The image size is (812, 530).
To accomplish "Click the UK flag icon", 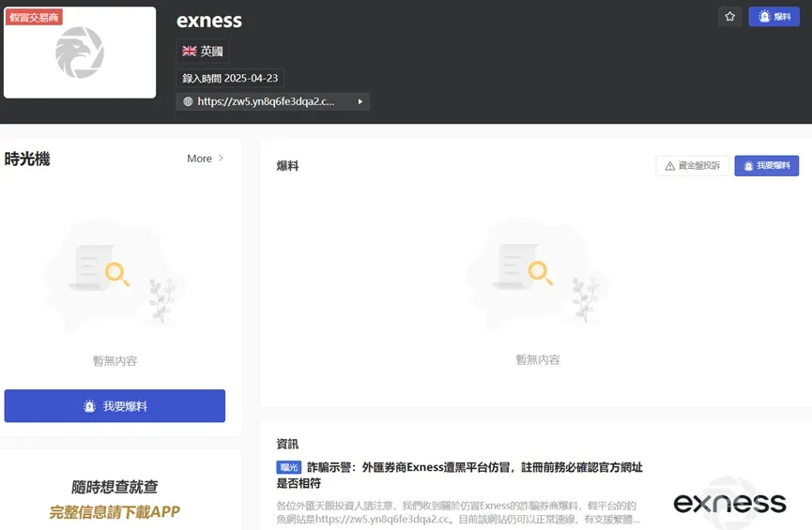I will [189, 51].
